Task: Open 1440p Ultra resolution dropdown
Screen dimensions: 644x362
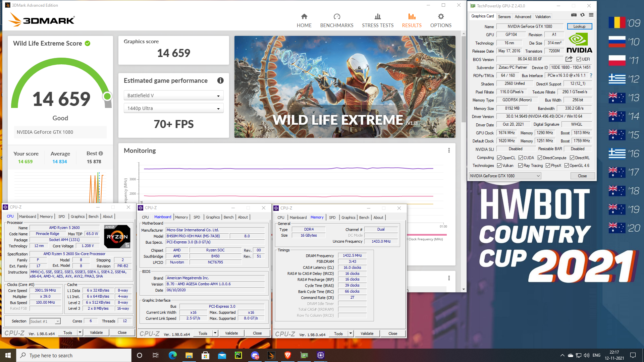Action: click(x=173, y=108)
